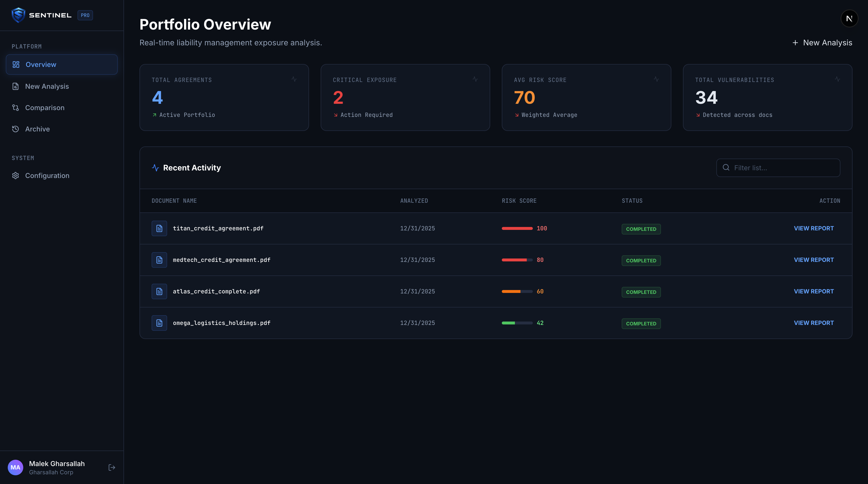This screenshot has height=484, width=868.
Task: Click the pulse icon on Total Vulnerabilities card
Action: [837, 79]
